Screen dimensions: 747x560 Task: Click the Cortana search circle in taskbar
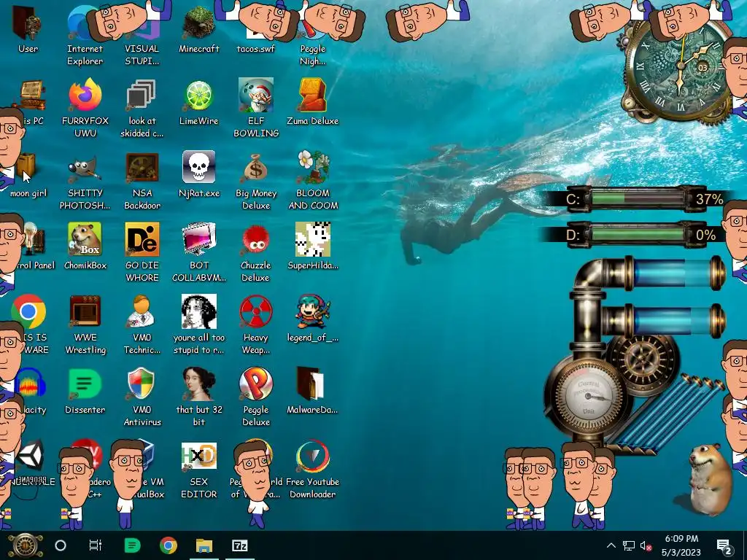(x=61, y=545)
